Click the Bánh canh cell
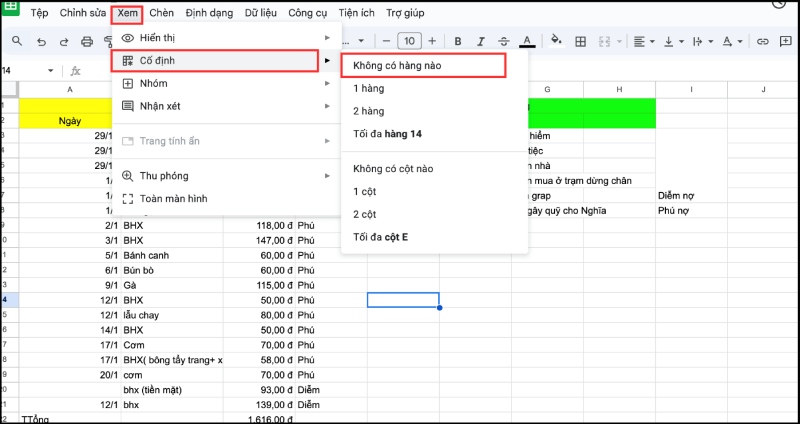 click(172, 255)
